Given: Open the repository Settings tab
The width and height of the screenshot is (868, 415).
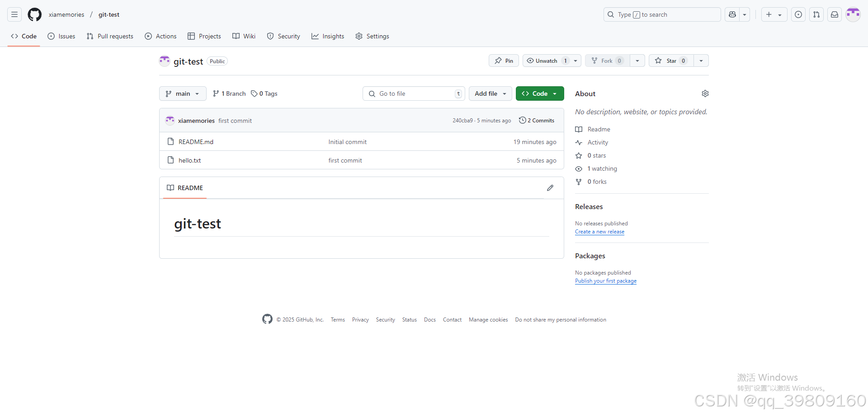Looking at the screenshot, I should pos(372,36).
